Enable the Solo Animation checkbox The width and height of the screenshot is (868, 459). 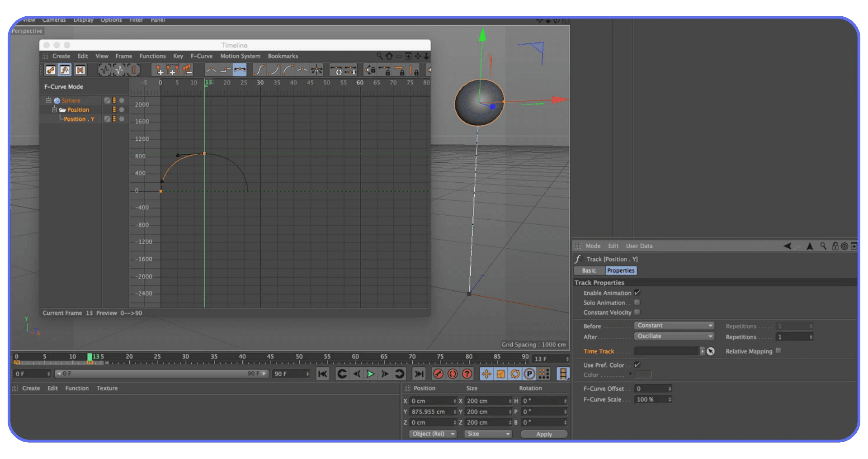click(637, 303)
